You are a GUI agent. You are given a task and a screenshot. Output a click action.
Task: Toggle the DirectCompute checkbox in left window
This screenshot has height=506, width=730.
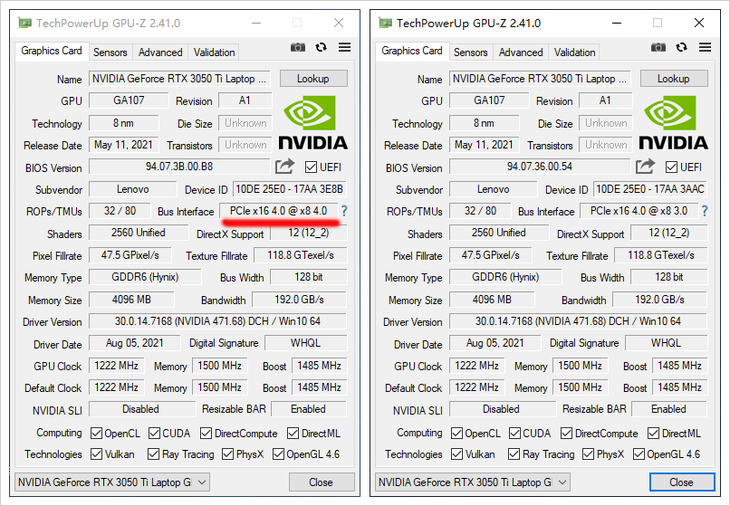(206, 433)
